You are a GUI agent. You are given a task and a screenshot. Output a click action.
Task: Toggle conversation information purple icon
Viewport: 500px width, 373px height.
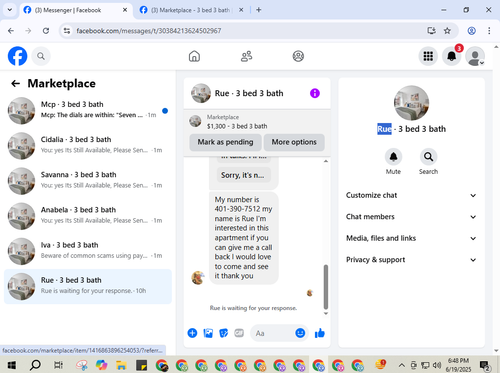tap(315, 93)
